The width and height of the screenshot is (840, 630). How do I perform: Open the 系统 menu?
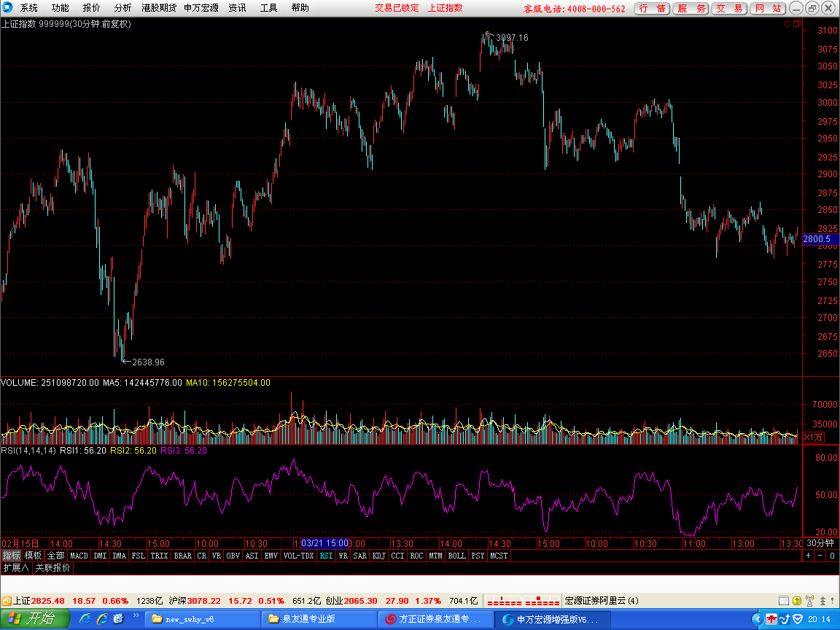[x=29, y=7]
